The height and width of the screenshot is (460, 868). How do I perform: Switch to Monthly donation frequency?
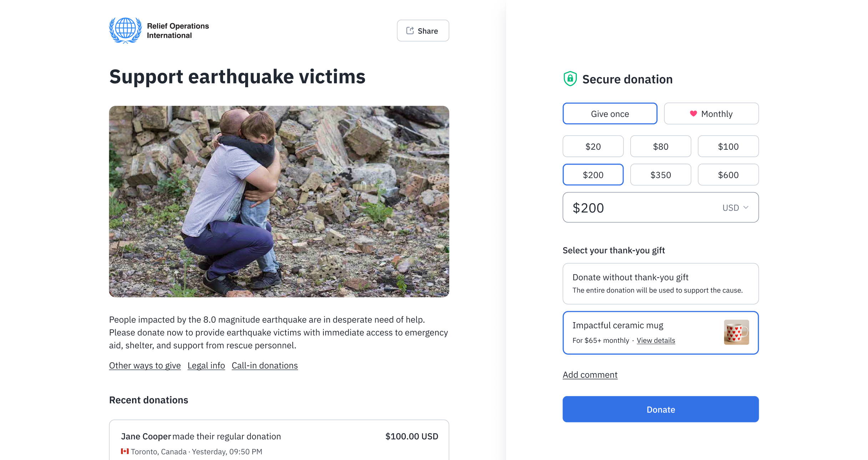[711, 114]
